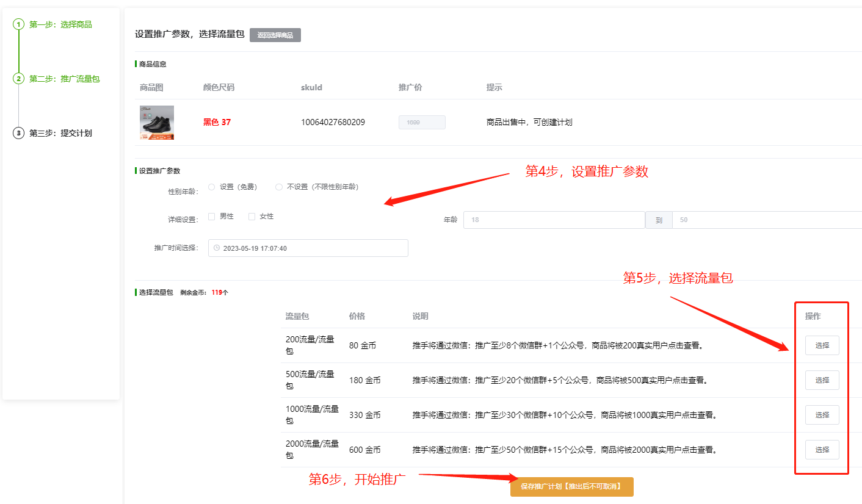Check the 男性 checkbox
Viewport: 862px width, 504px height.
[212, 217]
